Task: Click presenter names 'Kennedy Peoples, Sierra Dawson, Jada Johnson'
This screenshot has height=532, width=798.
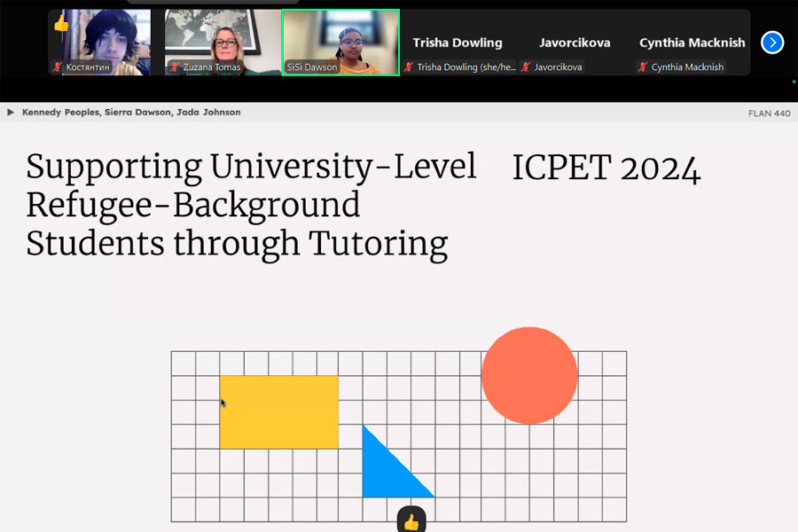Action: pyautogui.click(x=131, y=112)
